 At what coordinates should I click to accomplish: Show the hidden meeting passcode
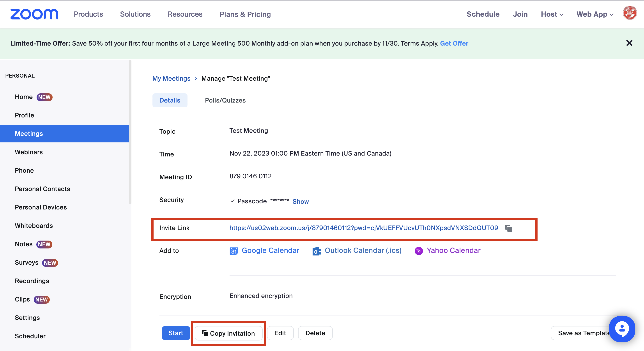click(301, 202)
